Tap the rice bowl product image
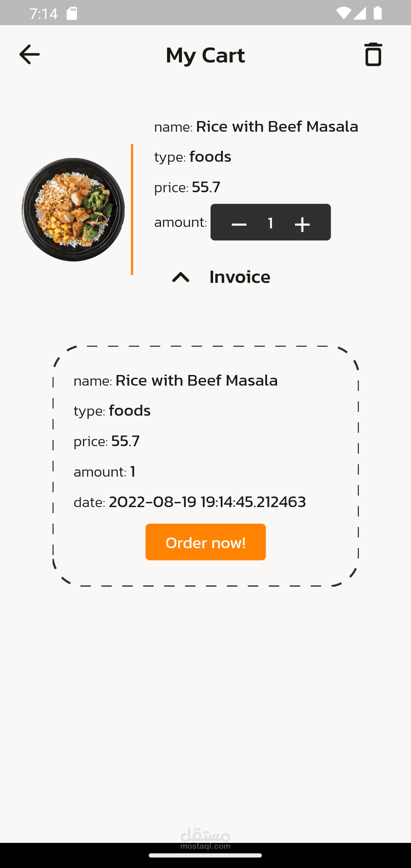 point(73,209)
